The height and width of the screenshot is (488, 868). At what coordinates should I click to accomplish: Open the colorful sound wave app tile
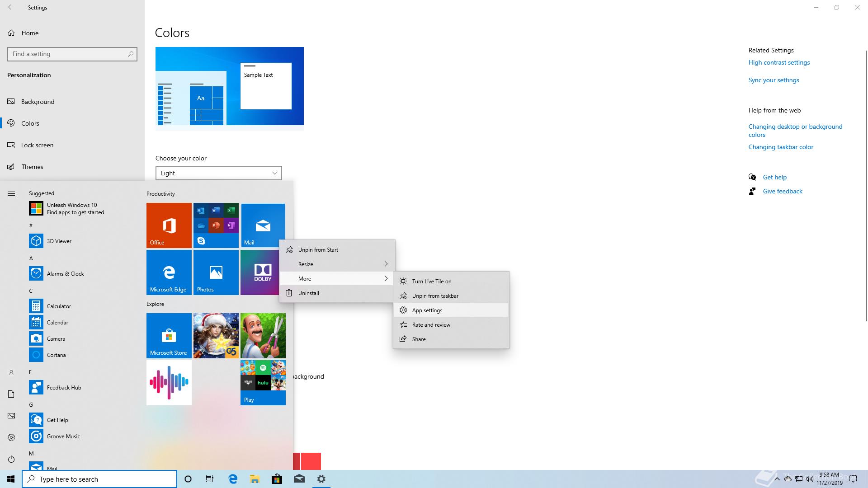(x=169, y=383)
